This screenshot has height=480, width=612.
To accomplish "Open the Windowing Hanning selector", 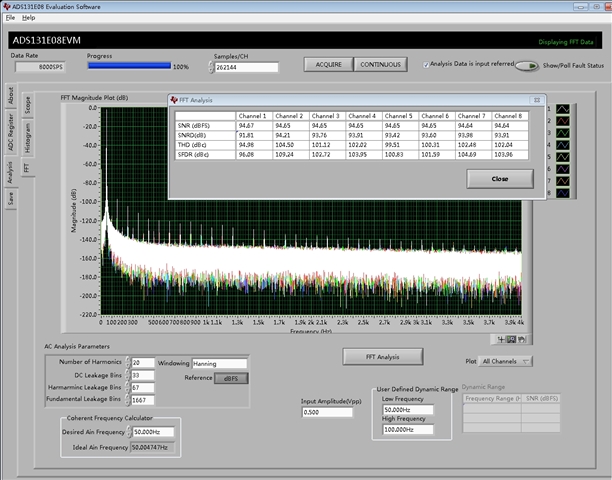I will pyautogui.click(x=219, y=364).
